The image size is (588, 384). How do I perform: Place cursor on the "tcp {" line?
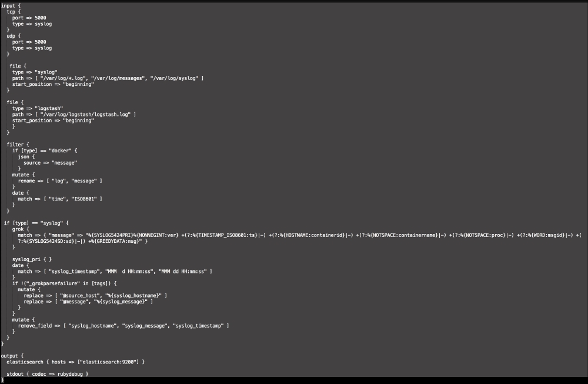[x=15, y=11]
